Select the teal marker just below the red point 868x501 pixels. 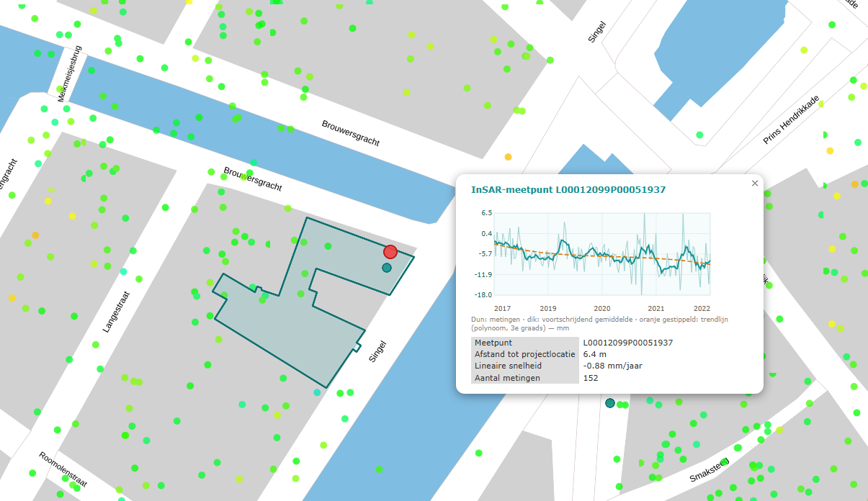click(387, 268)
